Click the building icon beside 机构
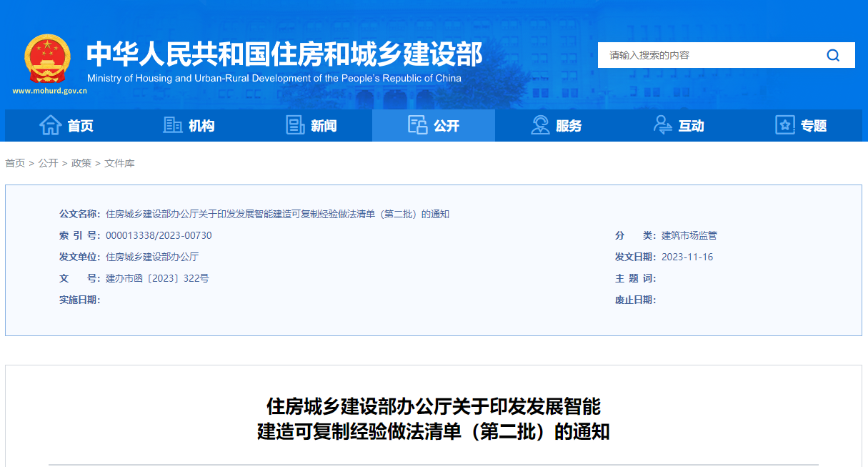The image size is (868, 467). [x=173, y=125]
